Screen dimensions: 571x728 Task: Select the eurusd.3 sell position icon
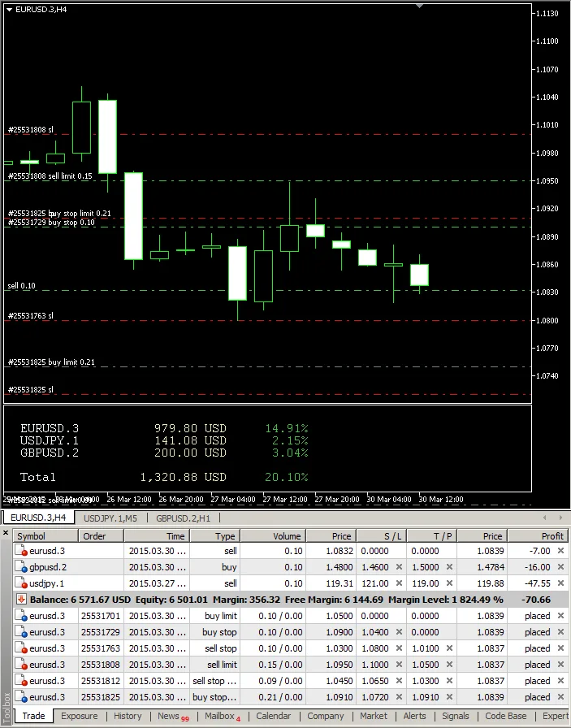21,551
